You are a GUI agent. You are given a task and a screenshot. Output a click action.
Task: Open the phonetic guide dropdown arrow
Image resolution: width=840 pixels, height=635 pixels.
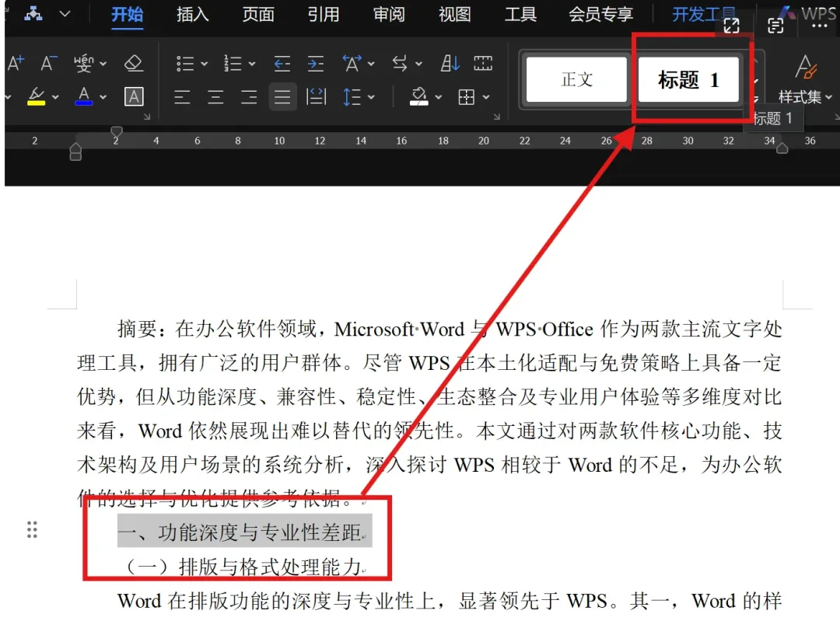tap(103, 65)
